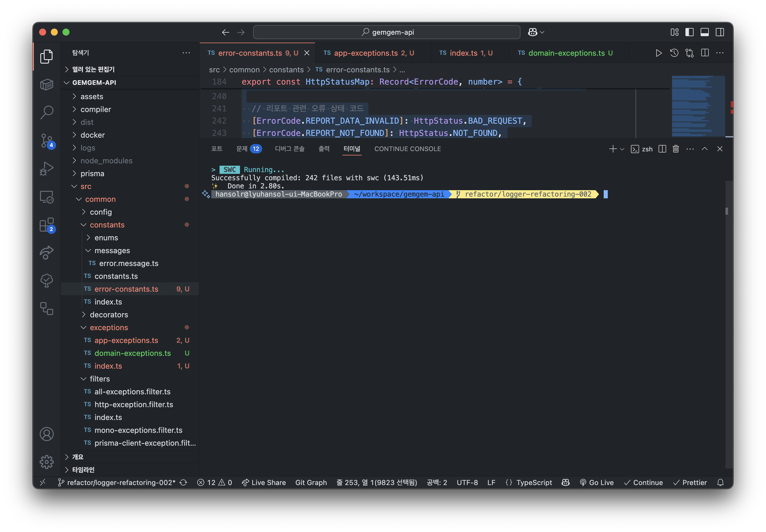Open the 디버그 콘솔 panel tab
The image size is (766, 532).
coord(290,149)
